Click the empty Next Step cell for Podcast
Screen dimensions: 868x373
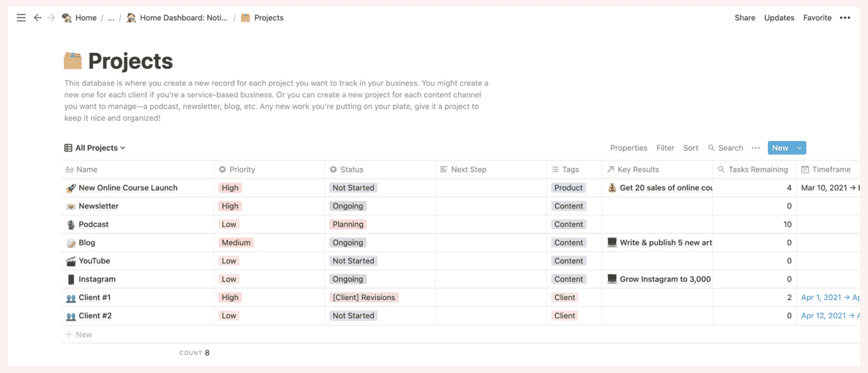coord(491,224)
